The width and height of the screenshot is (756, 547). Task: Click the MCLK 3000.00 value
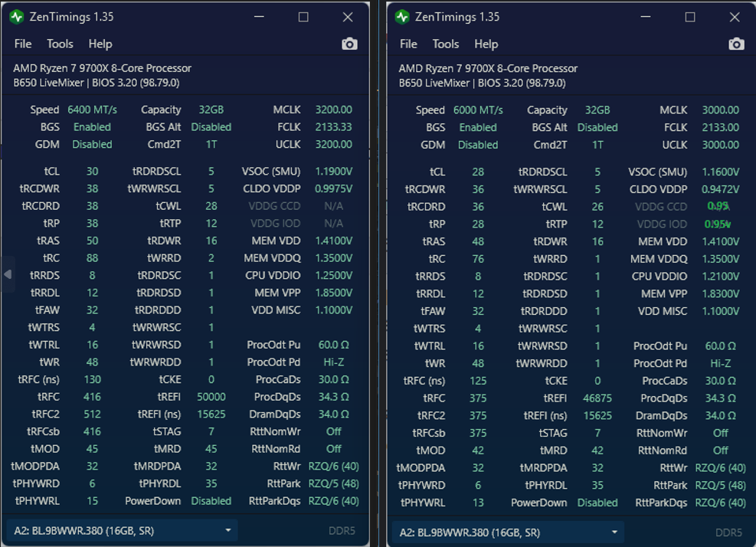coord(720,110)
